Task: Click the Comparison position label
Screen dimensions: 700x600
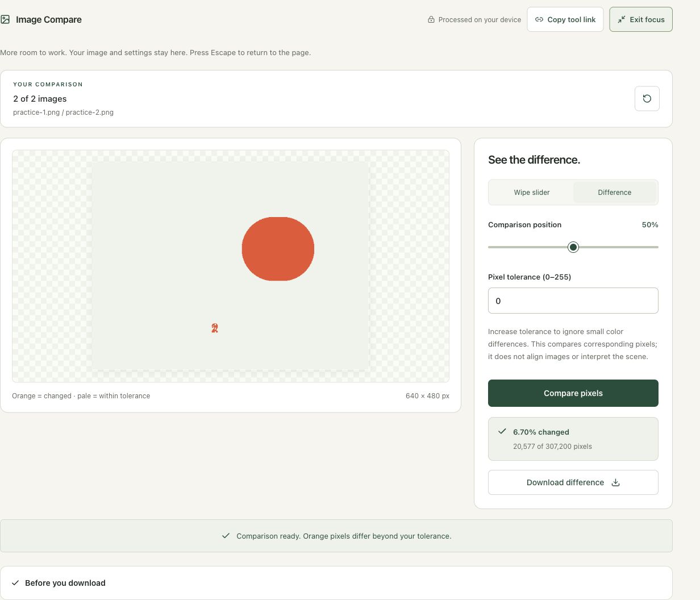Action: pos(524,225)
